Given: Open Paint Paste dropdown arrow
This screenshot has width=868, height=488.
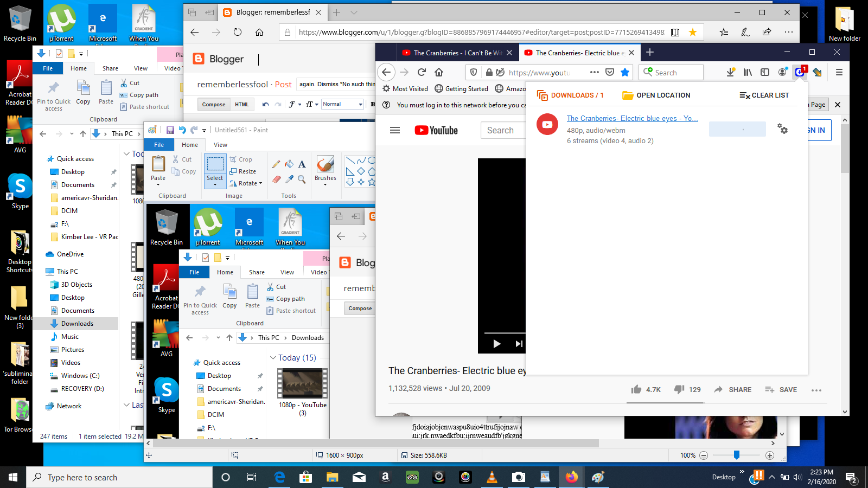Looking at the screenshot, I should (158, 184).
